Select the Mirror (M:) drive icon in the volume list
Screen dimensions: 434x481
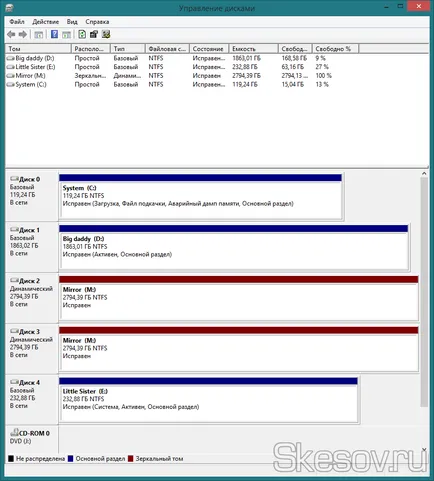(10, 76)
